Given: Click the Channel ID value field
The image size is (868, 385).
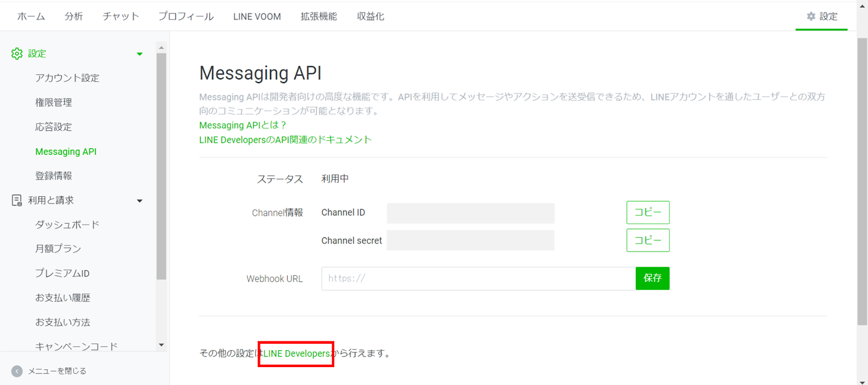Looking at the screenshot, I should click(x=471, y=213).
